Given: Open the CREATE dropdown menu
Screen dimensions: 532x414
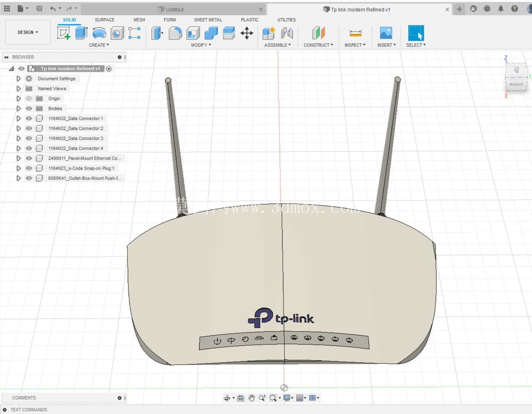Looking at the screenshot, I should pyautogui.click(x=99, y=45).
